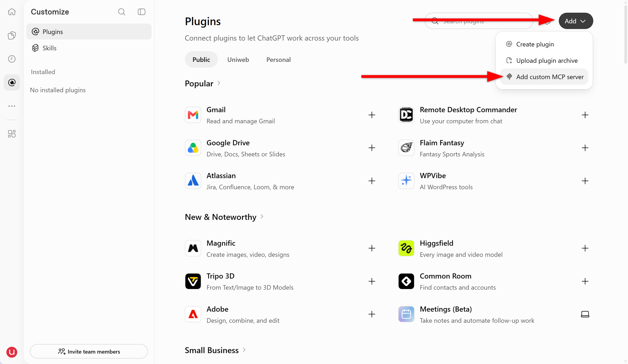
Task: Switch to the Personal tab
Action: [x=278, y=60]
